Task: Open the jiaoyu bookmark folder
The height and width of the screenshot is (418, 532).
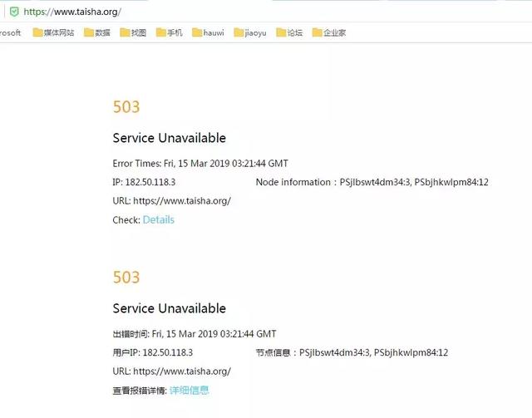Action: [250, 32]
